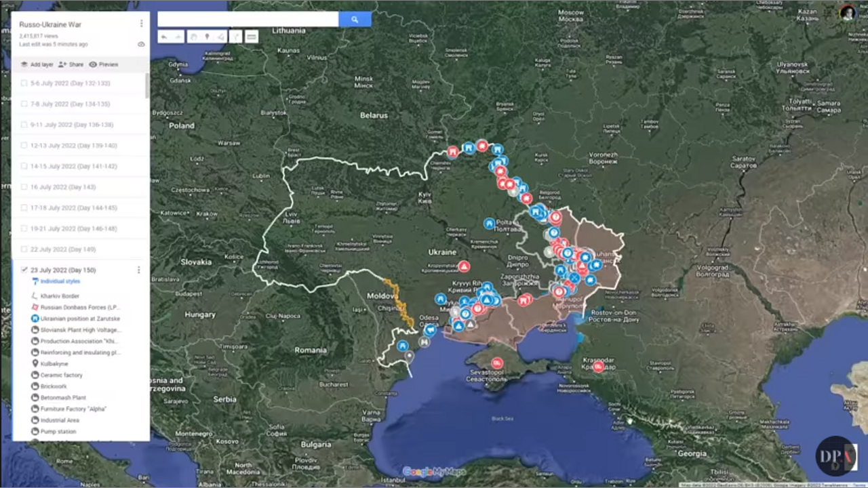Click the Sevastopol red marker on the map
This screenshot has width=868, height=488.
[x=497, y=363]
